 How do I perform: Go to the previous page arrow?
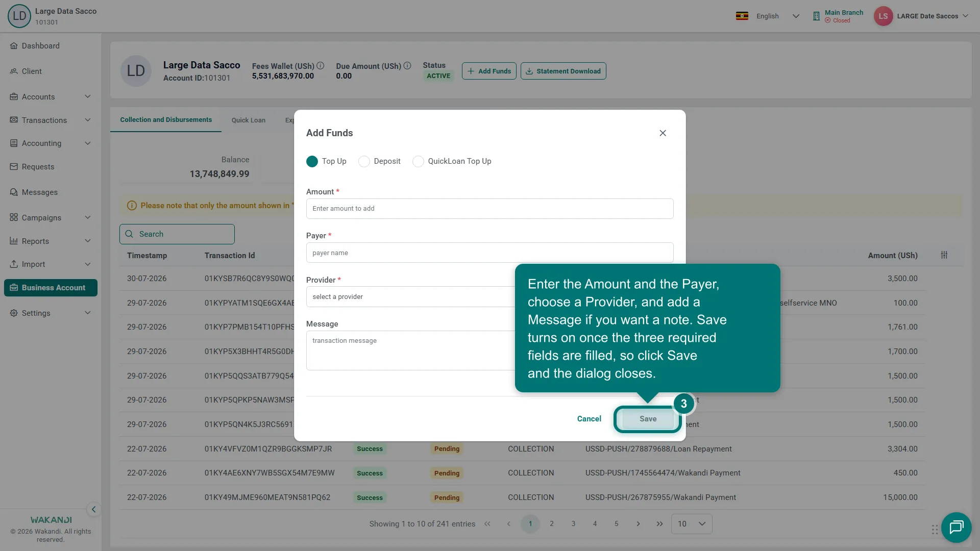point(508,524)
